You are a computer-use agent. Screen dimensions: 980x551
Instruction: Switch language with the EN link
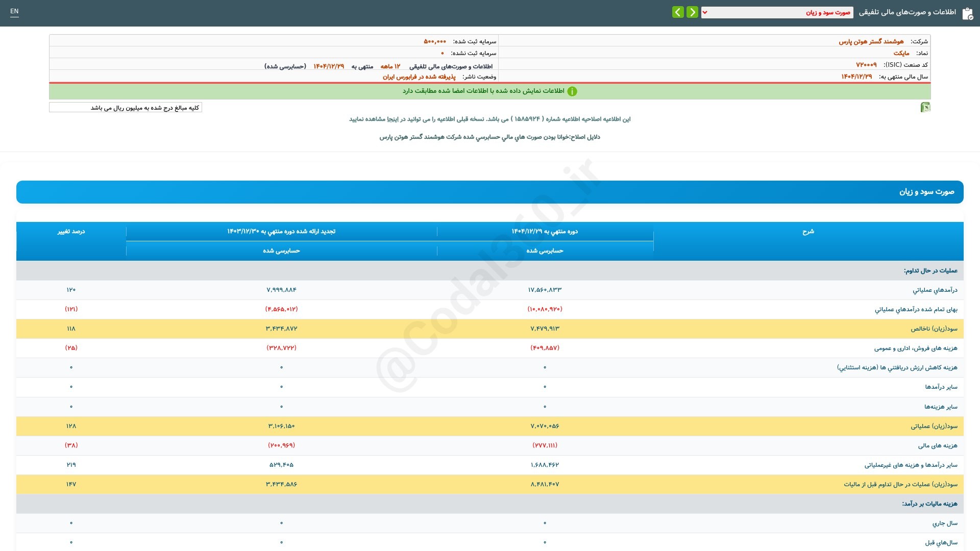point(14,11)
